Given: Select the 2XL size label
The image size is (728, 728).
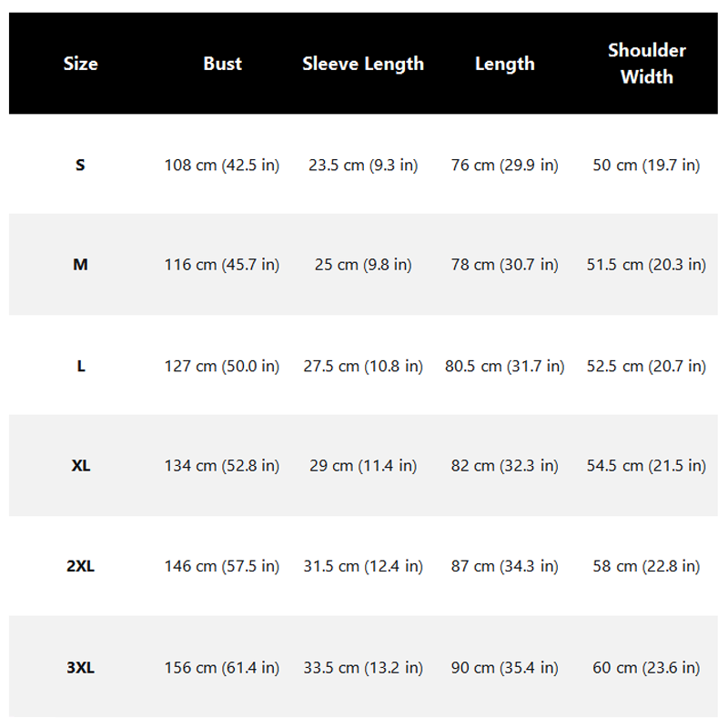Looking at the screenshot, I should [x=80, y=566].
